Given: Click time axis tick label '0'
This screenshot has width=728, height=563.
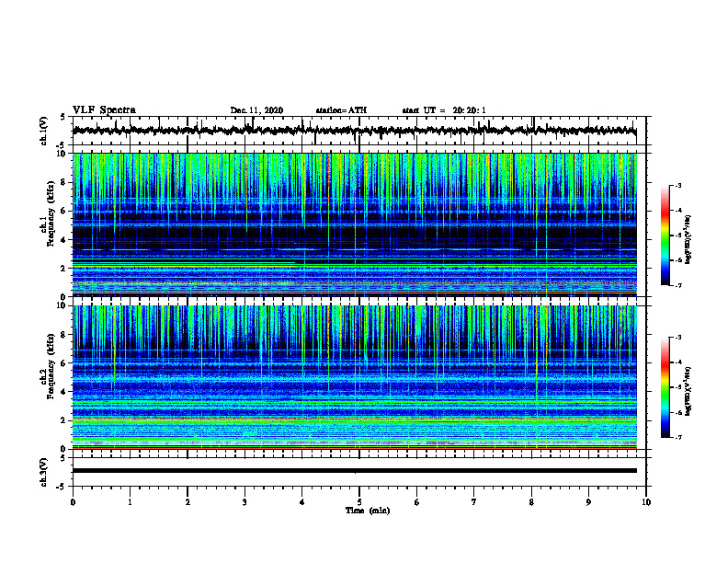Looking at the screenshot, I should click(73, 502).
